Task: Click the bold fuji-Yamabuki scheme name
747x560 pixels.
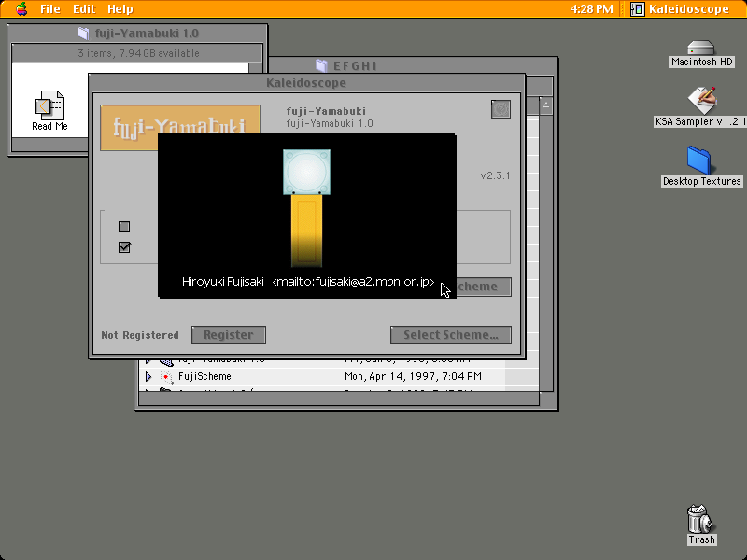Action: (326, 111)
